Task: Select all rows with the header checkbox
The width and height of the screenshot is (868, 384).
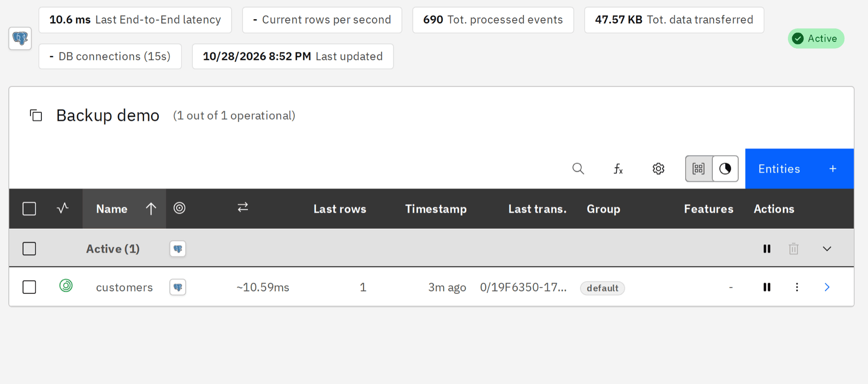Action: [29, 209]
